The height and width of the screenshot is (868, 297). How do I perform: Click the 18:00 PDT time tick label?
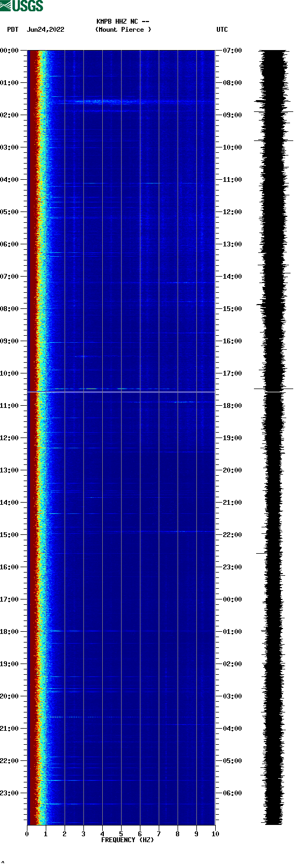tap(10, 632)
